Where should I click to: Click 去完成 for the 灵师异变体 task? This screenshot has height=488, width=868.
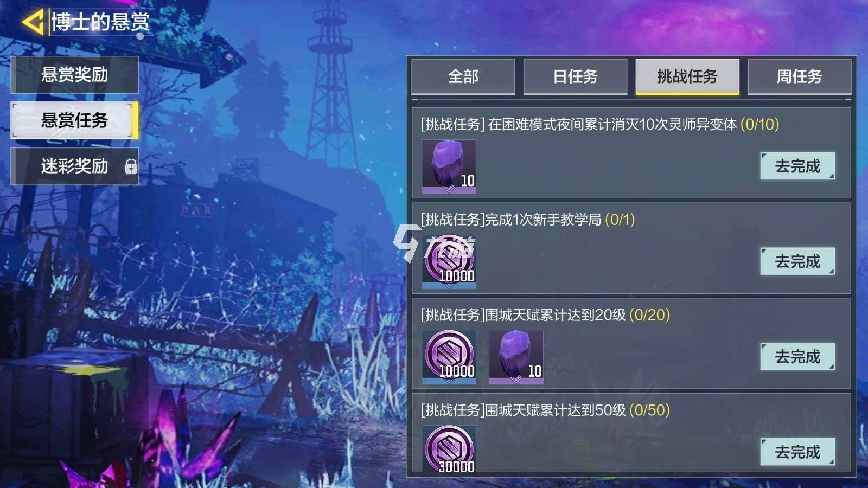click(x=797, y=166)
